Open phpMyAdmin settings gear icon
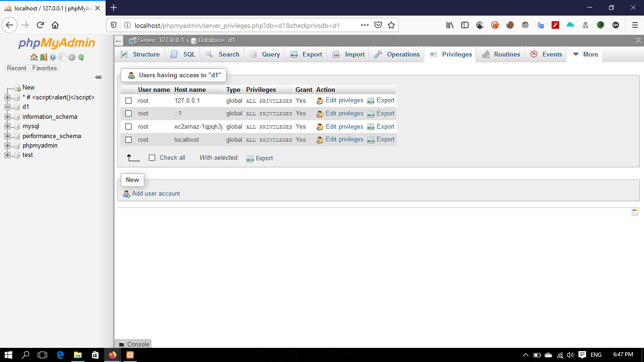This screenshot has width=644, height=362. (71, 57)
